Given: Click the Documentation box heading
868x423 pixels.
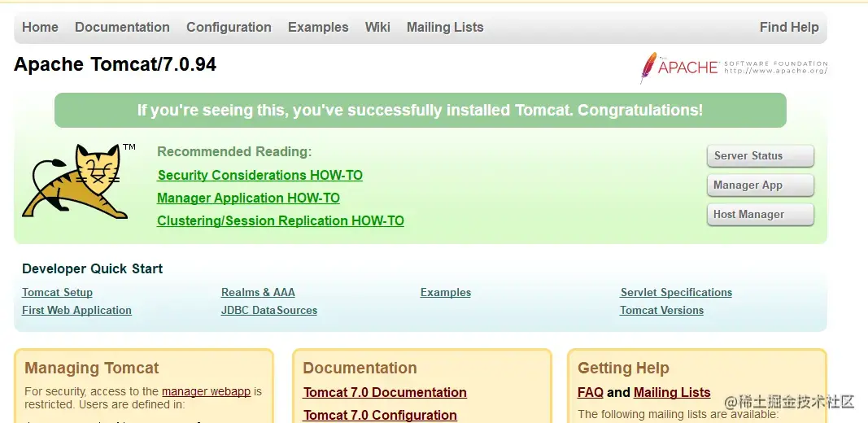Looking at the screenshot, I should click(360, 368).
